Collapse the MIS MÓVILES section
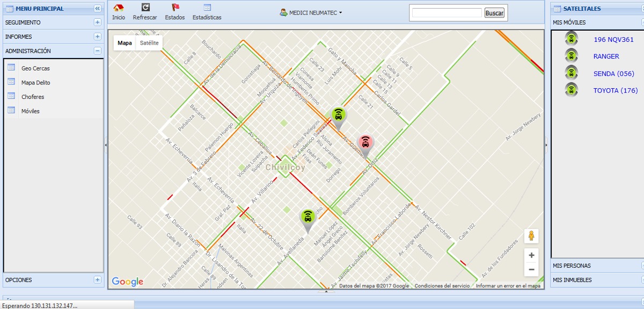The width and height of the screenshot is (644, 309). pos(642,23)
